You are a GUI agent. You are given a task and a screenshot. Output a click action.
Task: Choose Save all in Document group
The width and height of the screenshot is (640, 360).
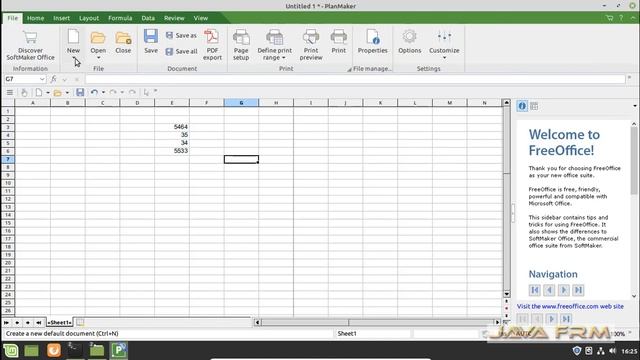pyautogui.click(x=182, y=51)
